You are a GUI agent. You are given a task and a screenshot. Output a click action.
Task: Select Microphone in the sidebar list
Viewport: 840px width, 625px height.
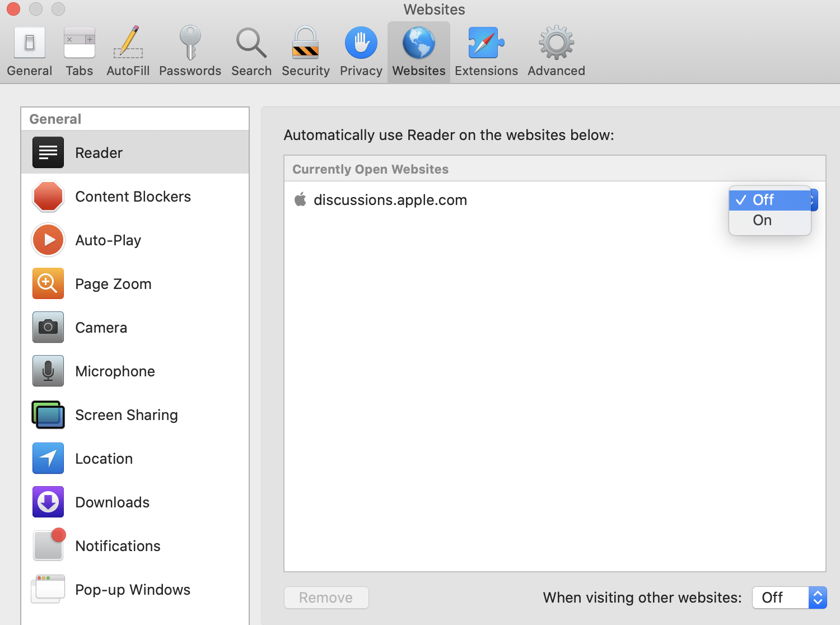[115, 371]
